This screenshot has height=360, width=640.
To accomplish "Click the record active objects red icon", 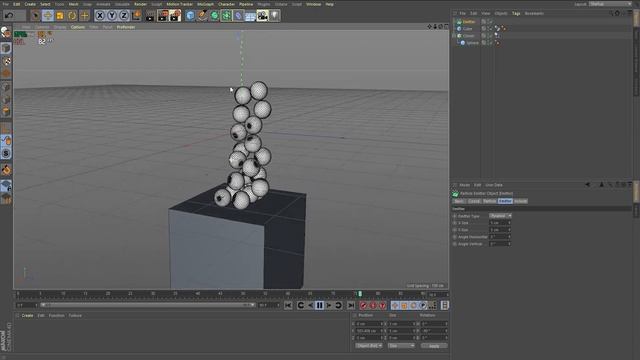I will click(x=363, y=305).
